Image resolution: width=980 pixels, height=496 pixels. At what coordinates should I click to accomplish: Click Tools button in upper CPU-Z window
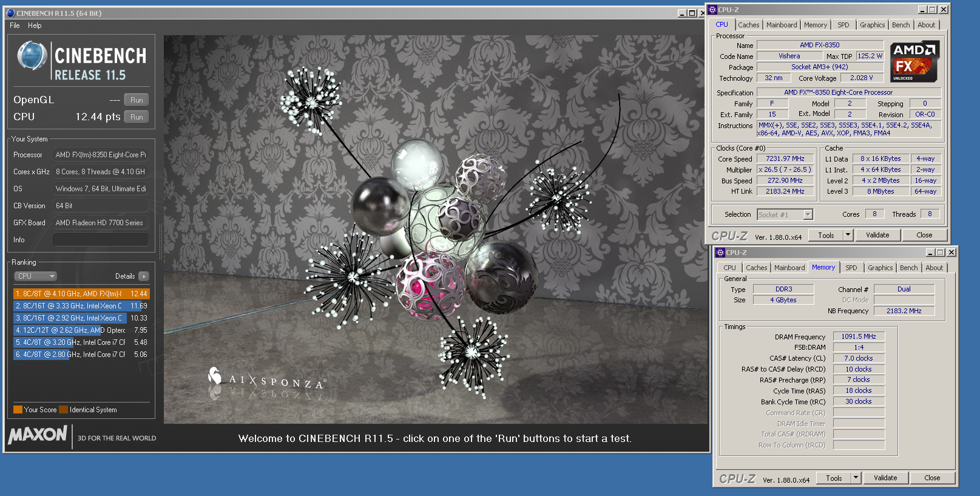click(x=826, y=235)
